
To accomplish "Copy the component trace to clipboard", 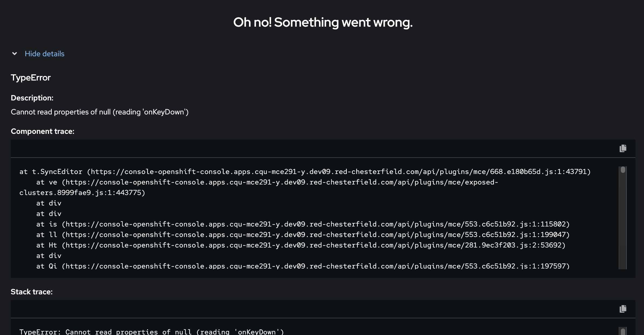I will pyautogui.click(x=623, y=148).
